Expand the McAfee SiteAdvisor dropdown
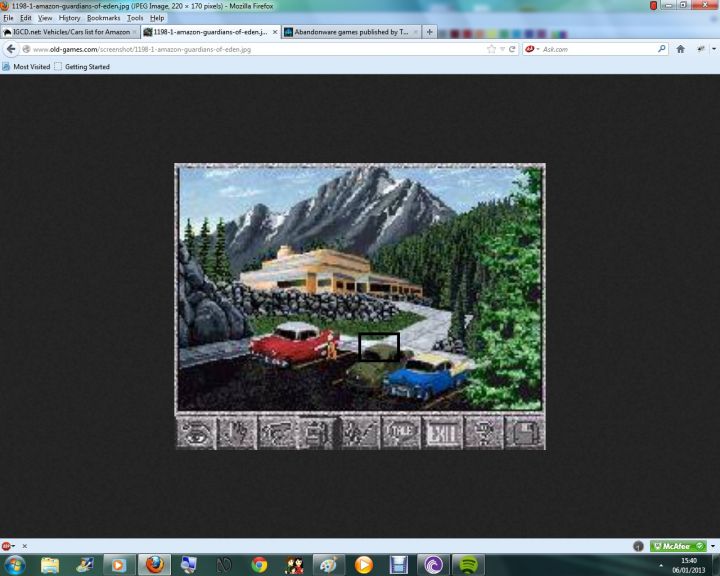The width and height of the screenshot is (720, 576). [710, 546]
